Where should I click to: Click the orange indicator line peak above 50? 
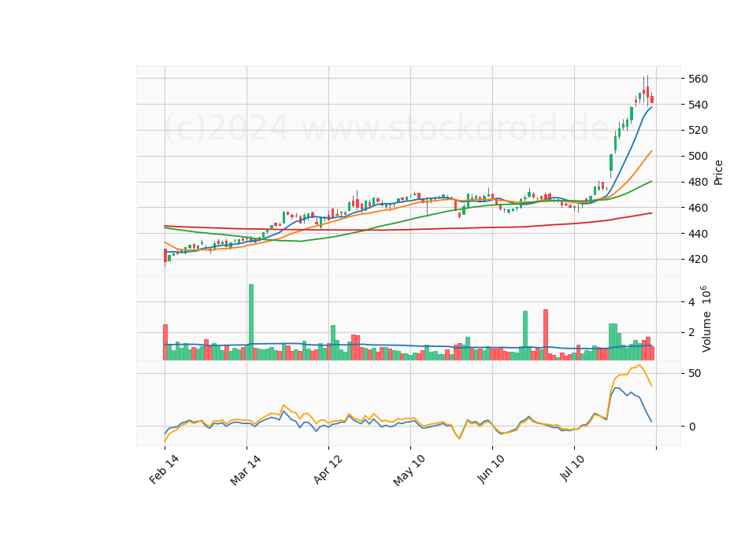click(x=639, y=365)
